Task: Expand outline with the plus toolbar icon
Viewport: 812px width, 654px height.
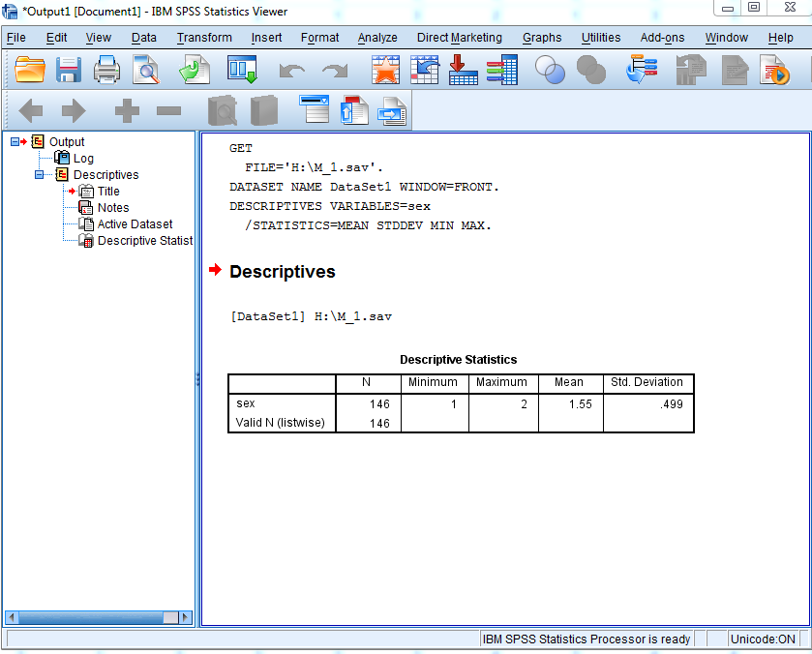Action: pos(127,110)
